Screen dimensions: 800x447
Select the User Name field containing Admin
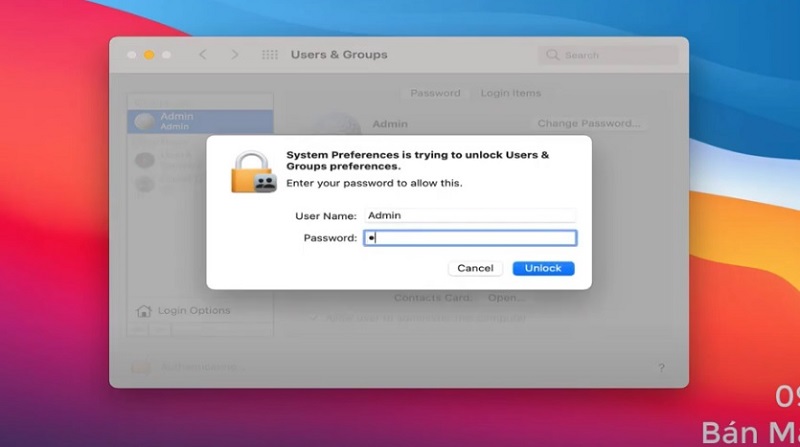[470, 215]
